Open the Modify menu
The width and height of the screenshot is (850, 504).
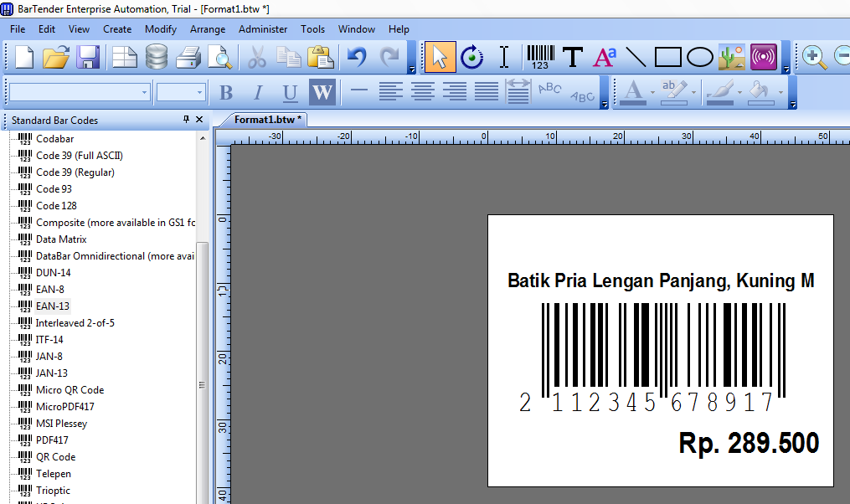click(161, 29)
